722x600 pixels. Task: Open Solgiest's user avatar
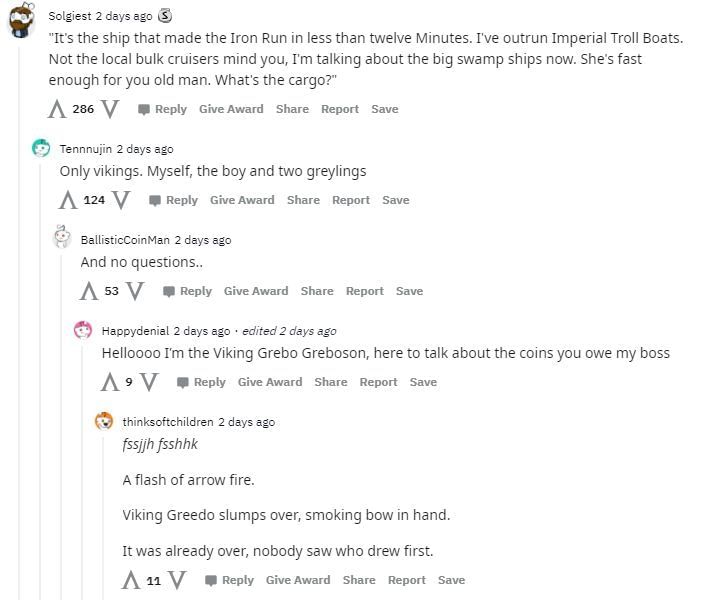pos(21,18)
